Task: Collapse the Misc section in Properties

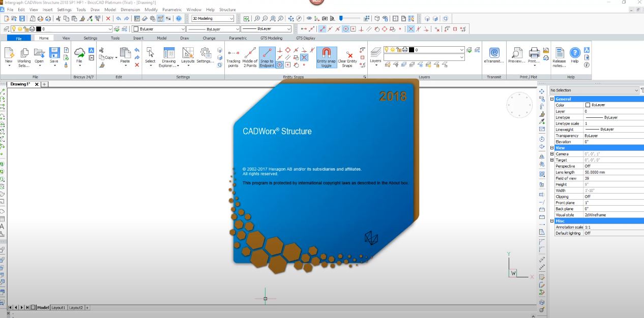Action: tap(552, 221)
